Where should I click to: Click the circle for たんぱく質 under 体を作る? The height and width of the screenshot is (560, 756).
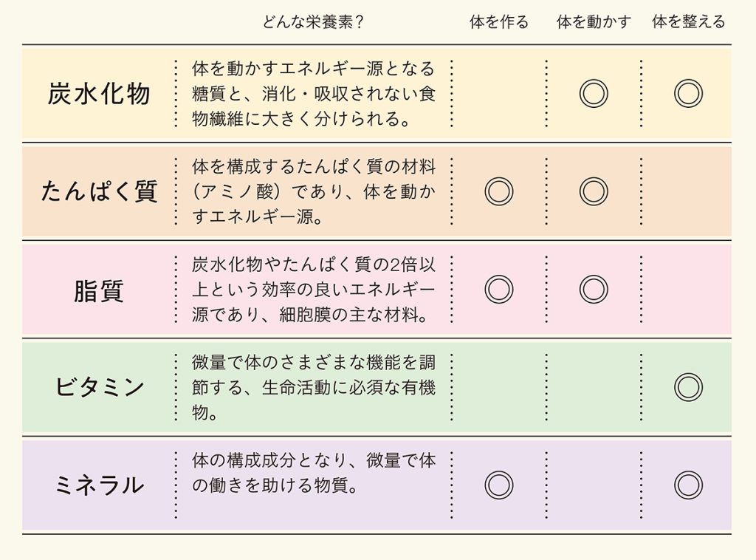[x=498, y=191]
